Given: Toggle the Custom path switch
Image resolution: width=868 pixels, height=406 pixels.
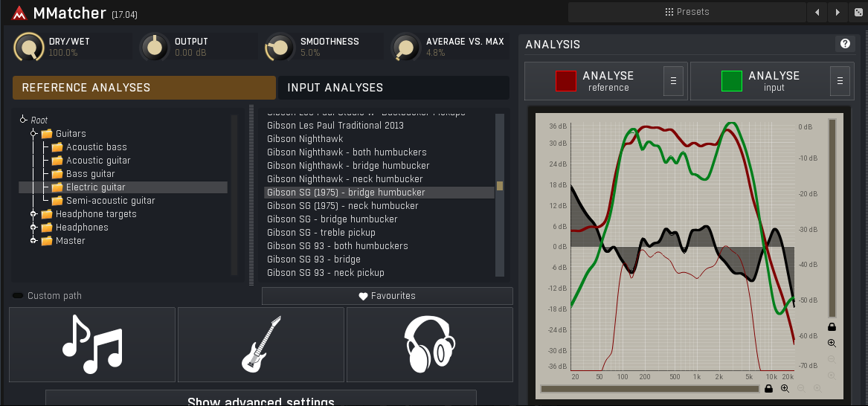Looking at the screenshot, I should click(x=19, y=296).
